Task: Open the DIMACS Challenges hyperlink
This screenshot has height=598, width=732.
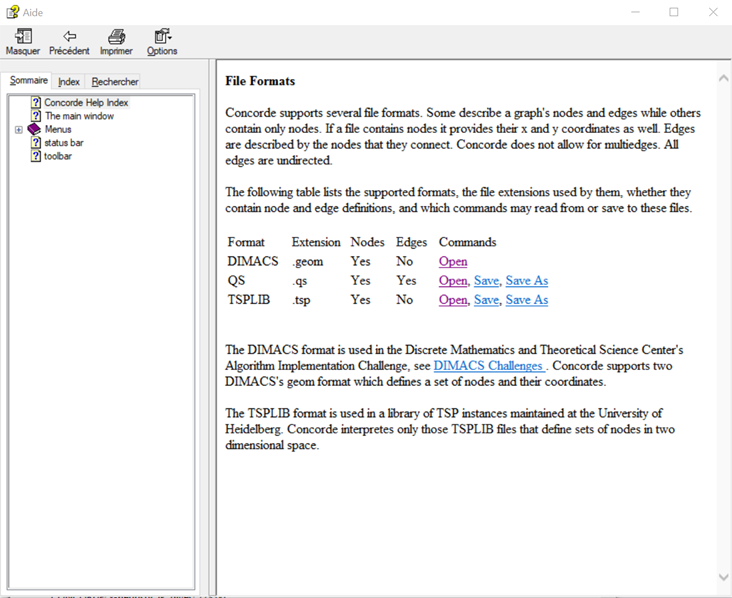Action: pyautogui.click(x=489, y=366)
